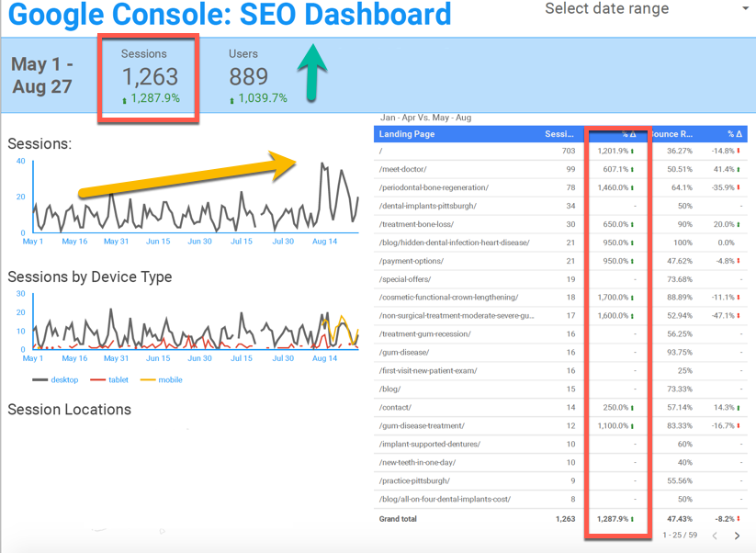Select the /practice-pittsburgh/ landing page
Screen dimensions: 756x553
click(414, 480)
